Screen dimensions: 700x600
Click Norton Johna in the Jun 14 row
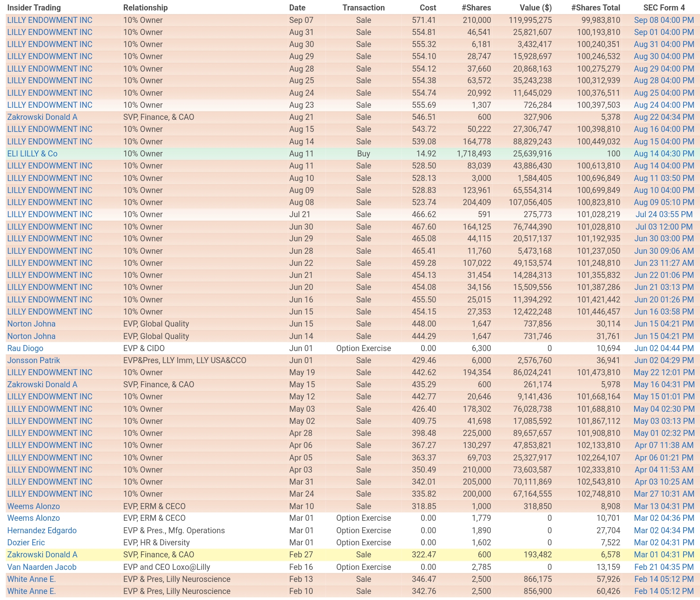(31, 336)
